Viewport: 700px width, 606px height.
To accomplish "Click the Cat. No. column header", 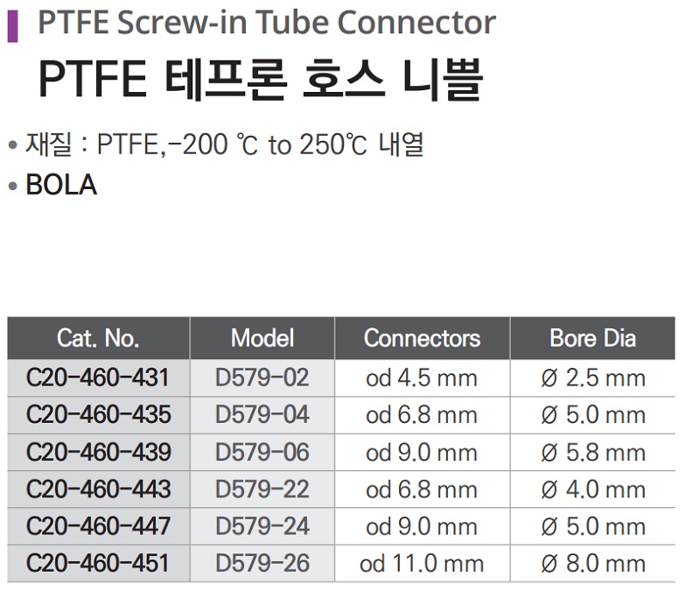I will 98,338.
